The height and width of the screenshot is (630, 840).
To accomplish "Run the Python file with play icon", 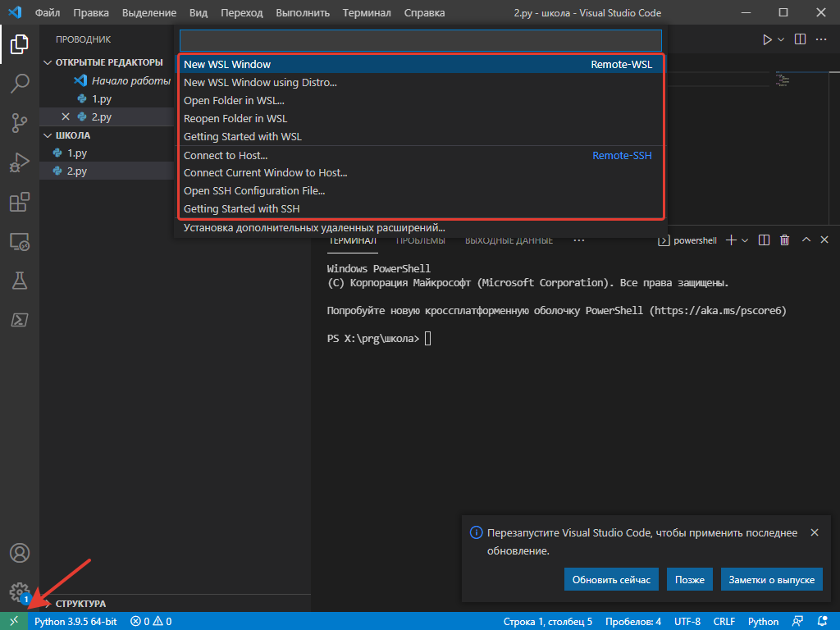I will coord(767,39).
